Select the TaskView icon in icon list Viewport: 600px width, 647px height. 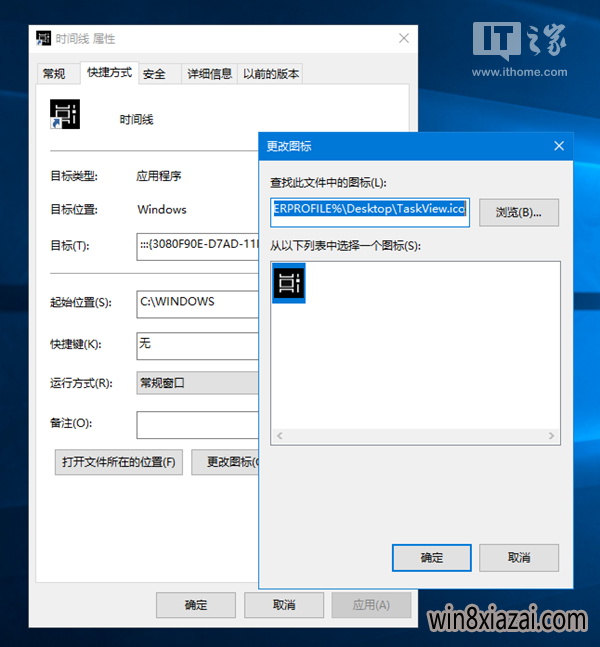289,283
